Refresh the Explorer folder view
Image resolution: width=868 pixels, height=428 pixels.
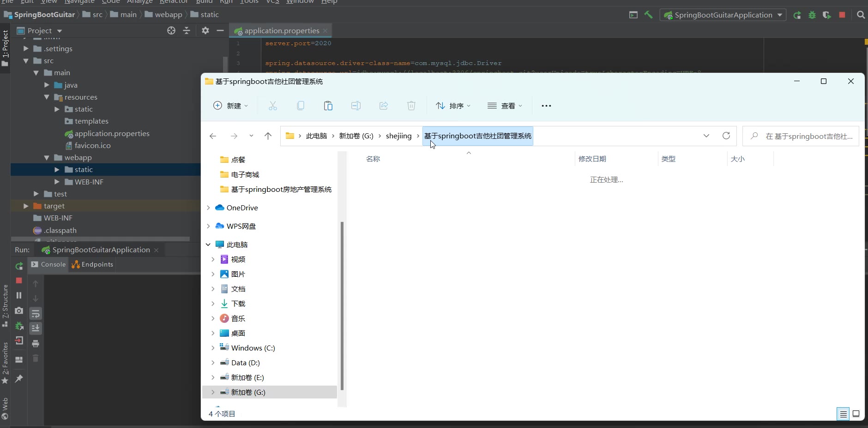point(726,136)
